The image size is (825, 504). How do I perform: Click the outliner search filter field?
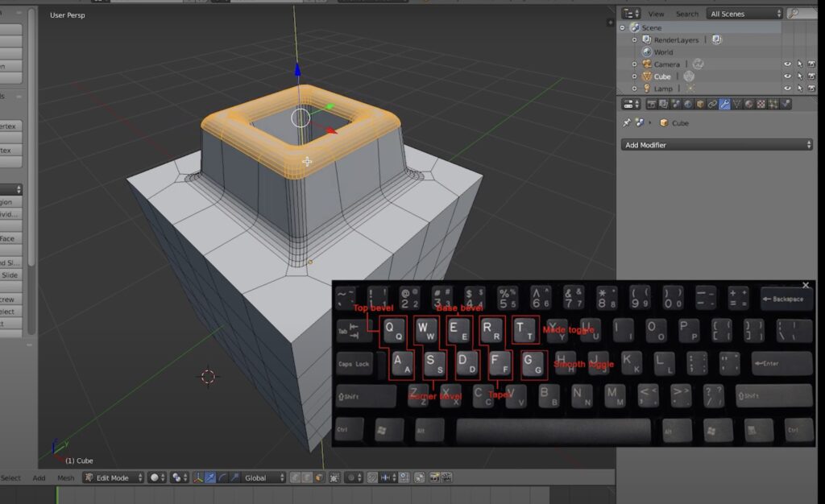click(802, 14)
